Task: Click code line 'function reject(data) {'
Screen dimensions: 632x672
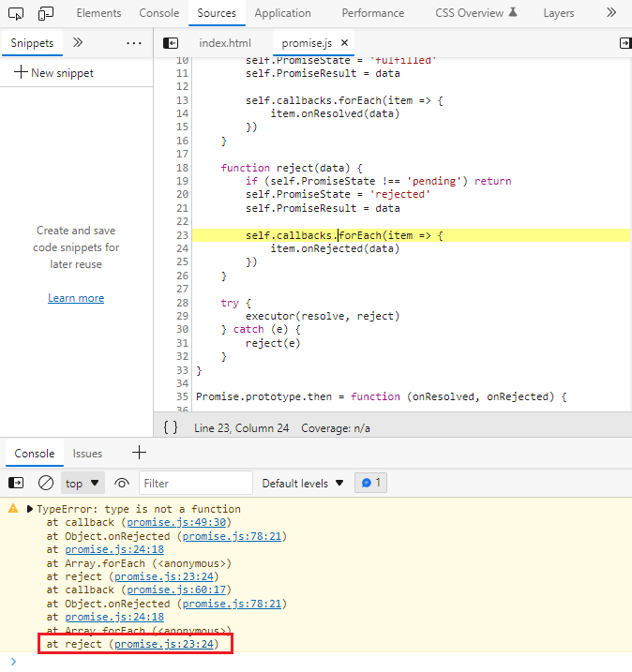Action: point(292,168)
